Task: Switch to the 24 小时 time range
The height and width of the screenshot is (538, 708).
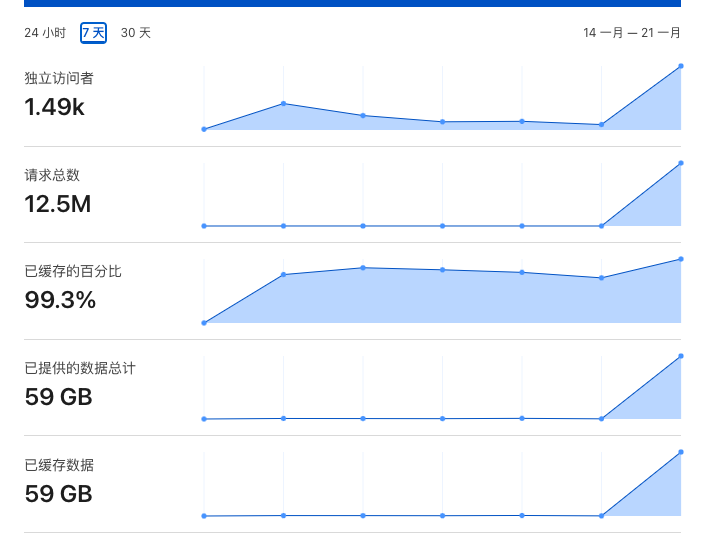Action: 45,33
